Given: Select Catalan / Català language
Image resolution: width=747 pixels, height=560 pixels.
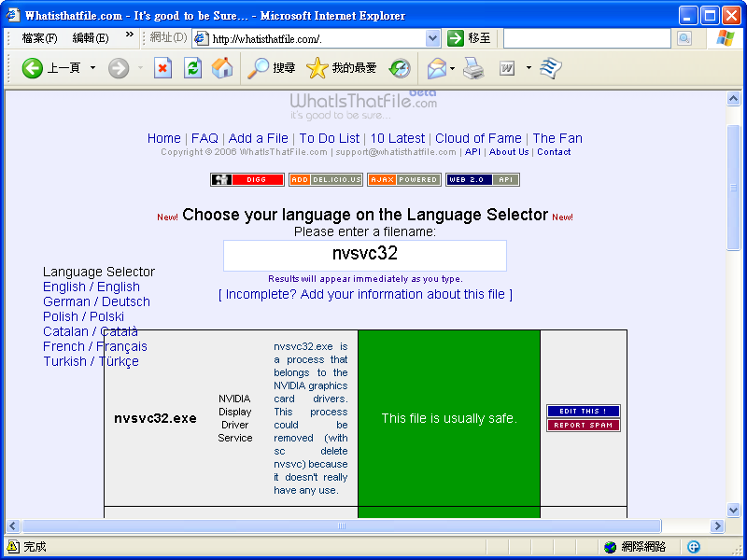Looking at the screenshot, I should tap(91, 331).
